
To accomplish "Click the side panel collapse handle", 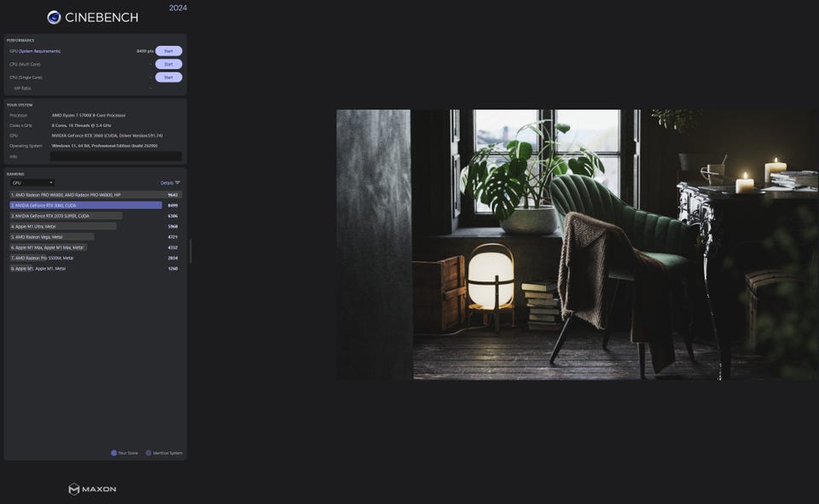I will [190, 252].
